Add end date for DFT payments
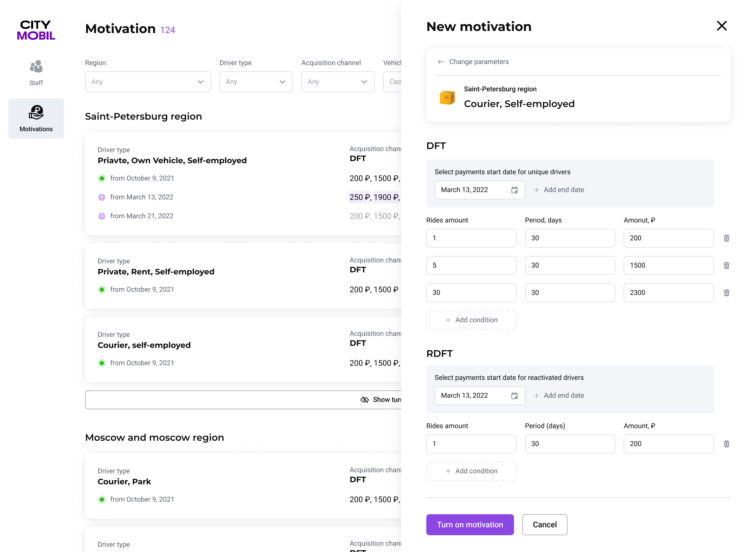This screenshot has height=552, width=756. [x=559, y=190]
